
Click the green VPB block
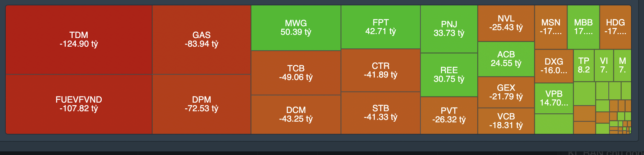[554, 98]
